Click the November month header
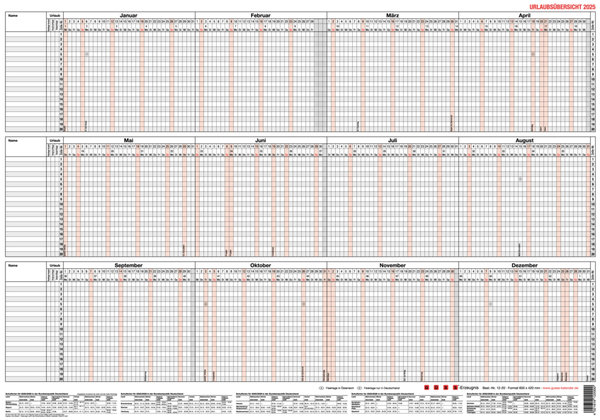Viewport: 600px width, 420px height. click(393, 265)
